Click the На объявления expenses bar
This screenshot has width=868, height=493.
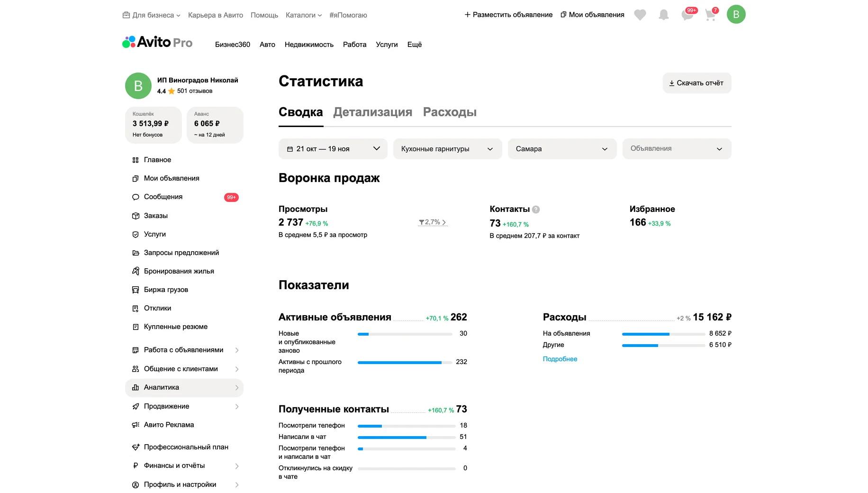click(664, 334)
